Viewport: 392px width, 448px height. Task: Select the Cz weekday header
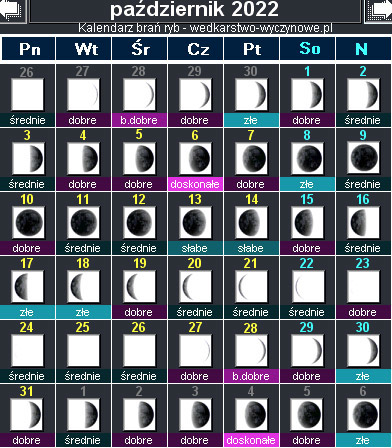click(x=196, y=49)
